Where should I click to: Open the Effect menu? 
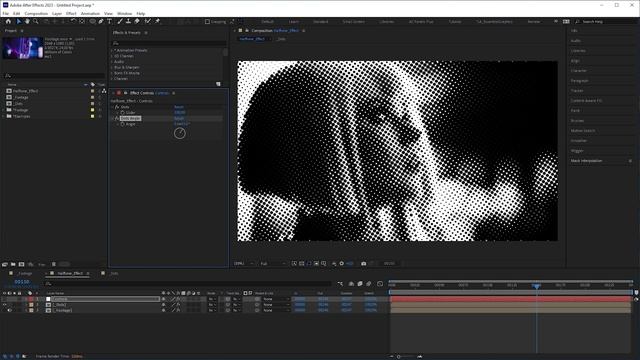click(71, 13)
